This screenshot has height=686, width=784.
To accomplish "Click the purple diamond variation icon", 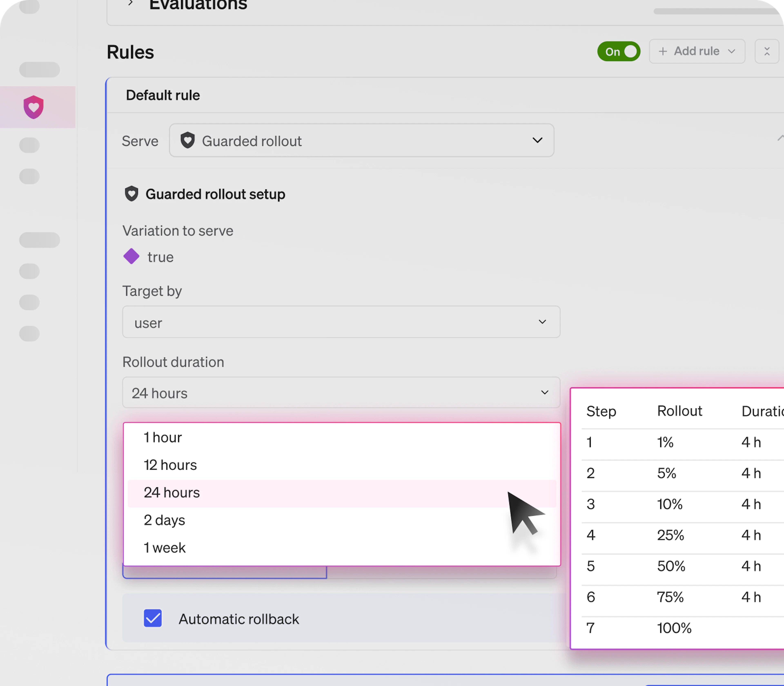I will point(131,256).
